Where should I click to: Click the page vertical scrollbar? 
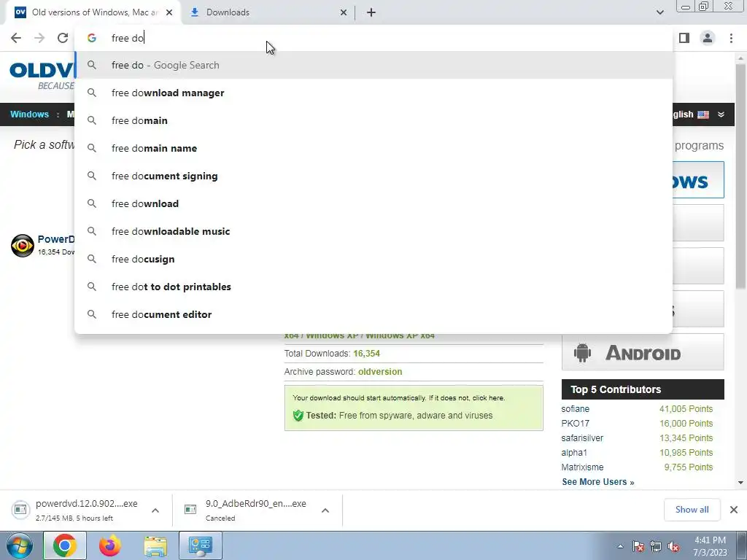740,175
